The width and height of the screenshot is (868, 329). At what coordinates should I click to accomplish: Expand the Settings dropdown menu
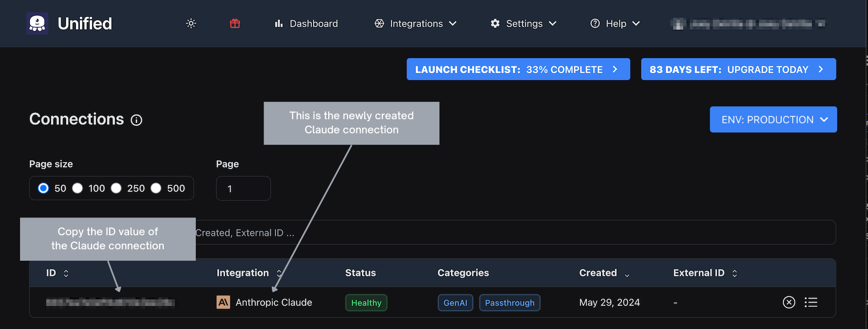pyautogui.click(x=524, y=23)
